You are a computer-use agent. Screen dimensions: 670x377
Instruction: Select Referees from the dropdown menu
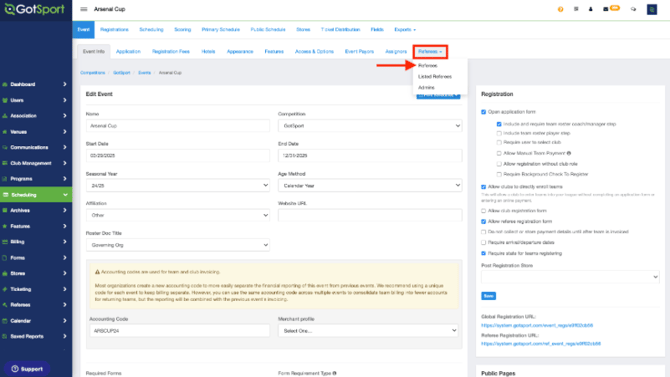pyautogui.click(x=428, y=65)
